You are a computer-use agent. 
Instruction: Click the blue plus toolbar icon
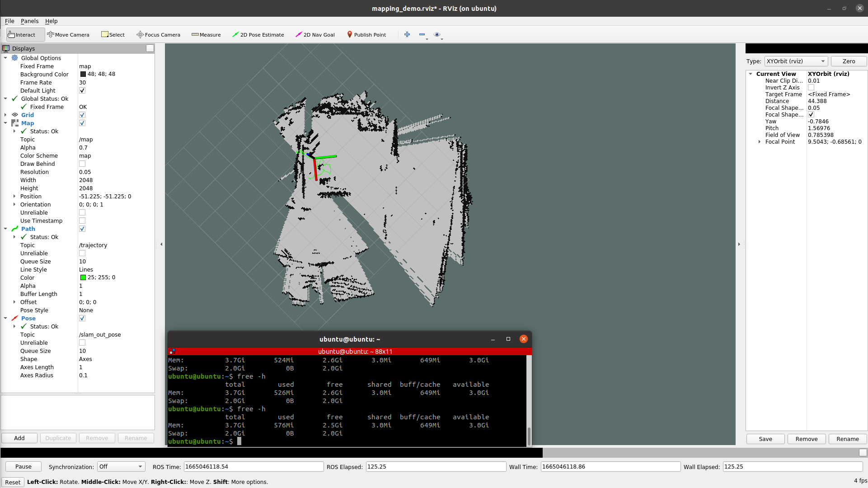407,34
